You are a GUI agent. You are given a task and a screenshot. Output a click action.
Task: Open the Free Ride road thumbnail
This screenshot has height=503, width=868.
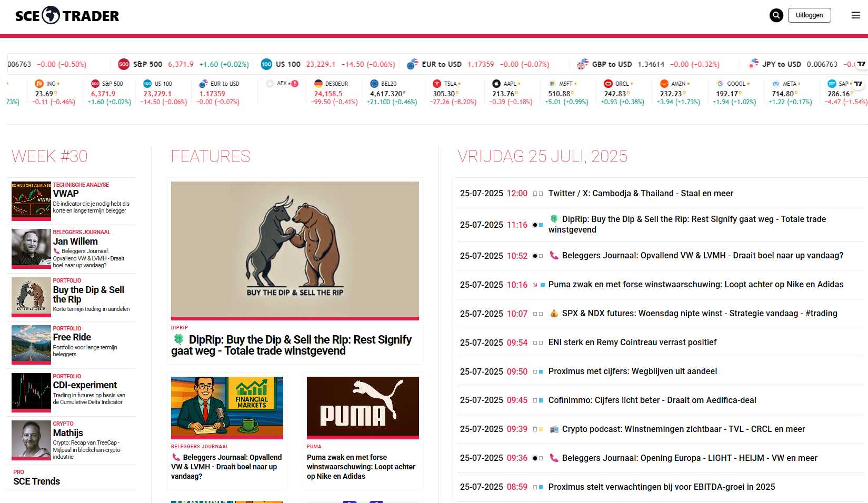[31, 345]
